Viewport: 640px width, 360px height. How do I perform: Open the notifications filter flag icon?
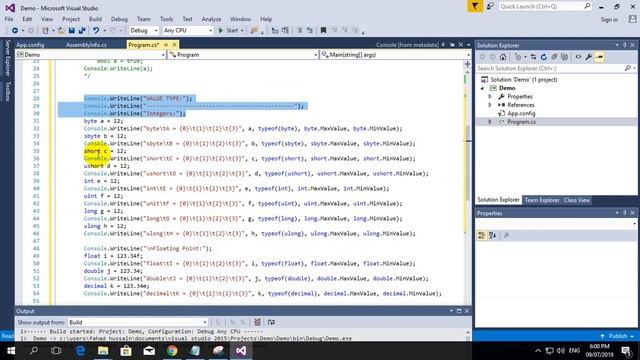tap(475, 7)
